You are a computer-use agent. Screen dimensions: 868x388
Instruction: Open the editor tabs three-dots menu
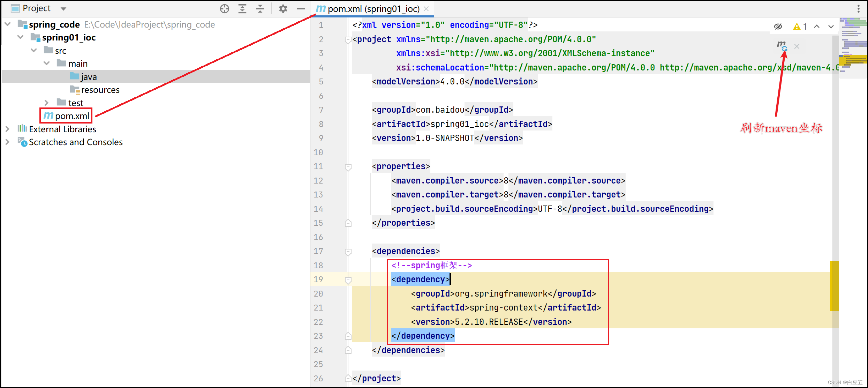(858, 9)
